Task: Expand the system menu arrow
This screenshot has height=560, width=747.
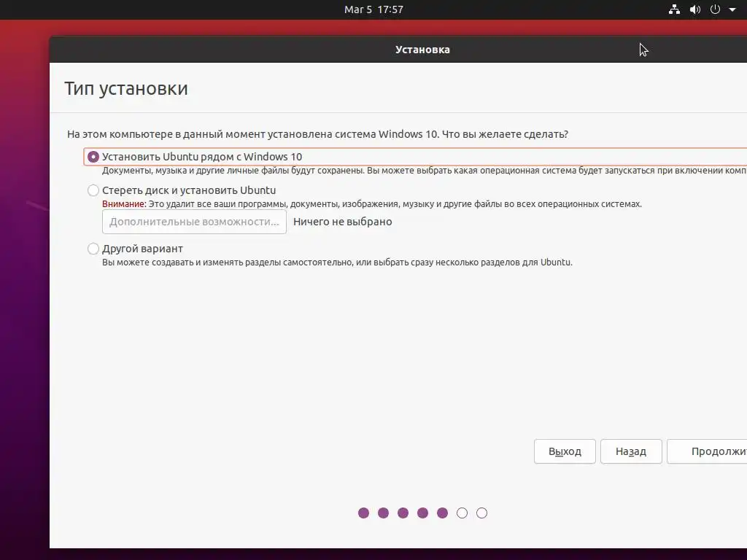Action: [x=732, y=9]
